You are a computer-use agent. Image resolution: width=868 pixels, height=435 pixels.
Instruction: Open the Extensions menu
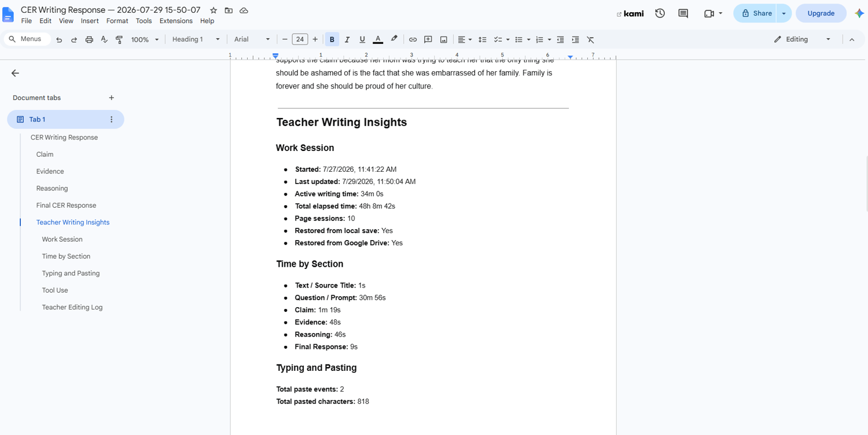[x=176, y=21]
